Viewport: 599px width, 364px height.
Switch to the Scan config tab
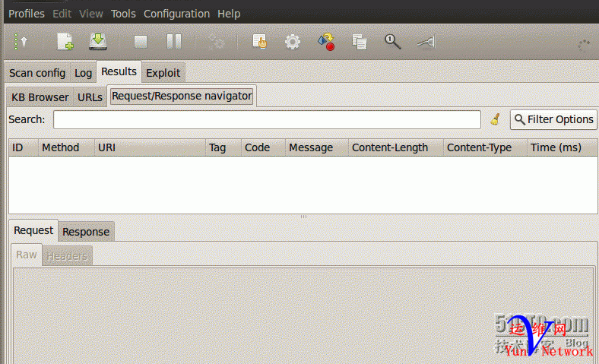coord(37,72)
